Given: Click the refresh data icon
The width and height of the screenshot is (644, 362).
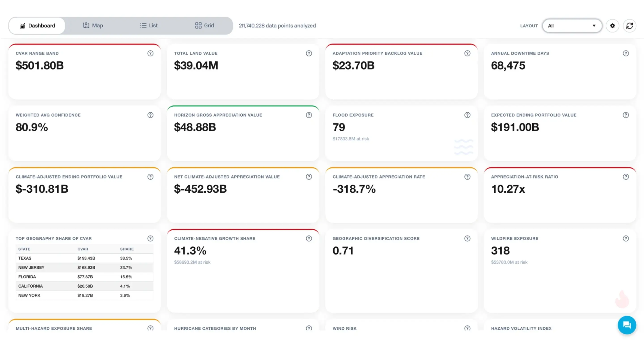Looking at the screenshot, I should (x=629, y=26).
